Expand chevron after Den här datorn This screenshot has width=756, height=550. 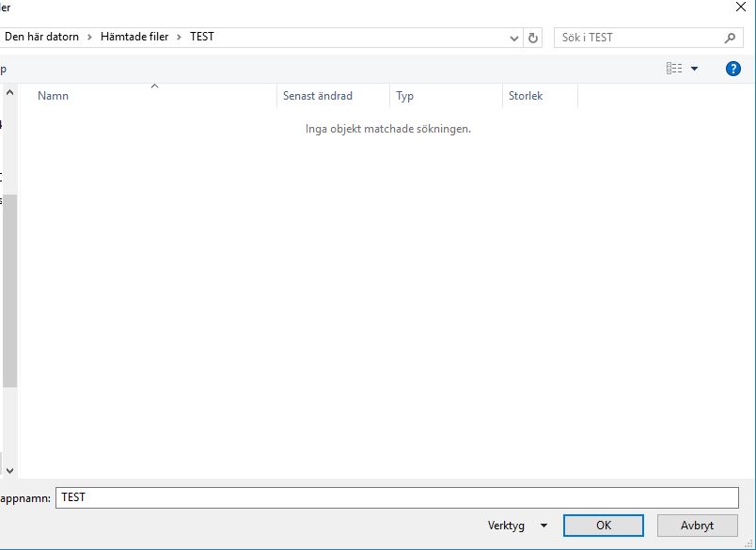(89, 37)
